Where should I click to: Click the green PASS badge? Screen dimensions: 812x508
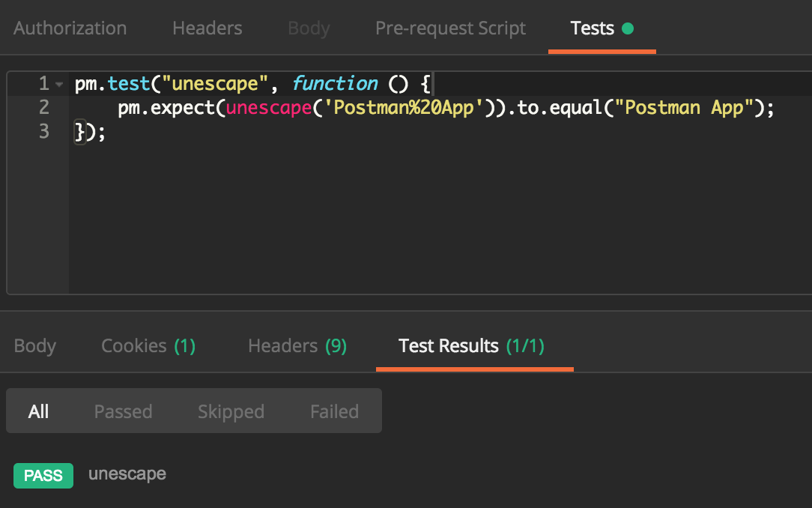click(x=43, y=475)
